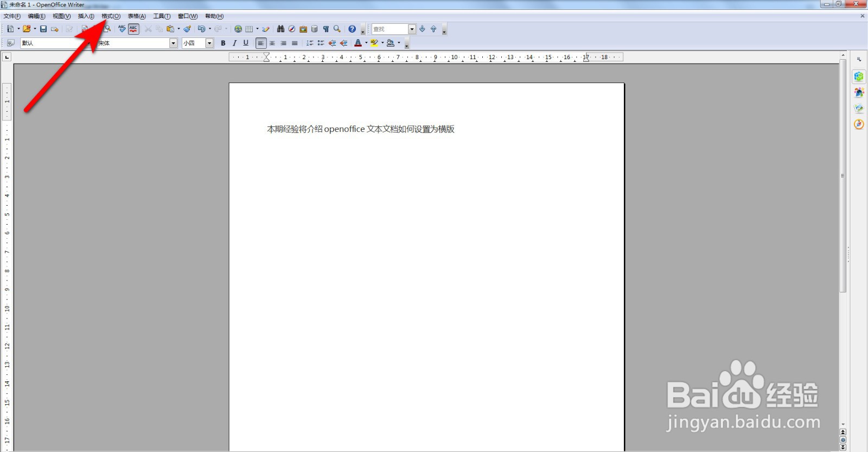Open a file using the folder icon

27,29
